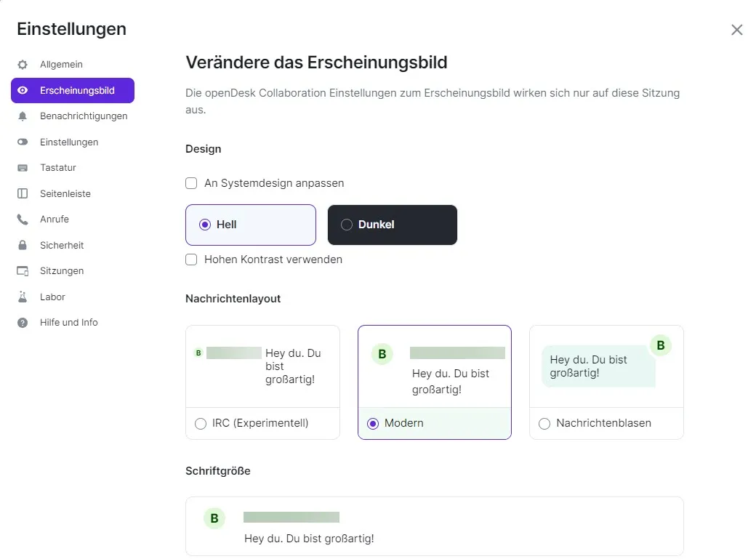Click the toggle icon beside Einstellungen
The height and width of the screenshot is (559, 756).
(23, 142)
